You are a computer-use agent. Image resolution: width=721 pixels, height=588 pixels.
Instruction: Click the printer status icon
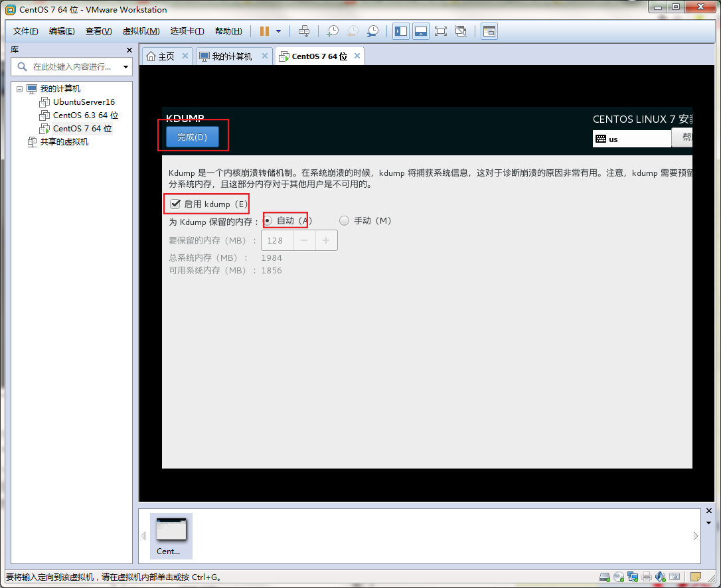tap(647, 577)
